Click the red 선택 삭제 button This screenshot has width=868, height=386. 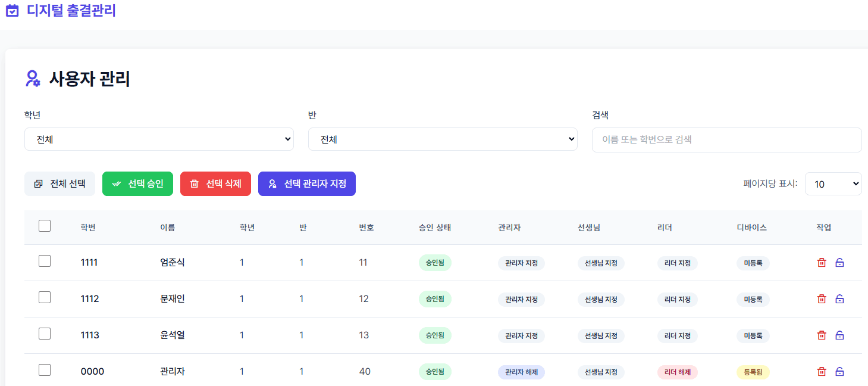point(215,184)
